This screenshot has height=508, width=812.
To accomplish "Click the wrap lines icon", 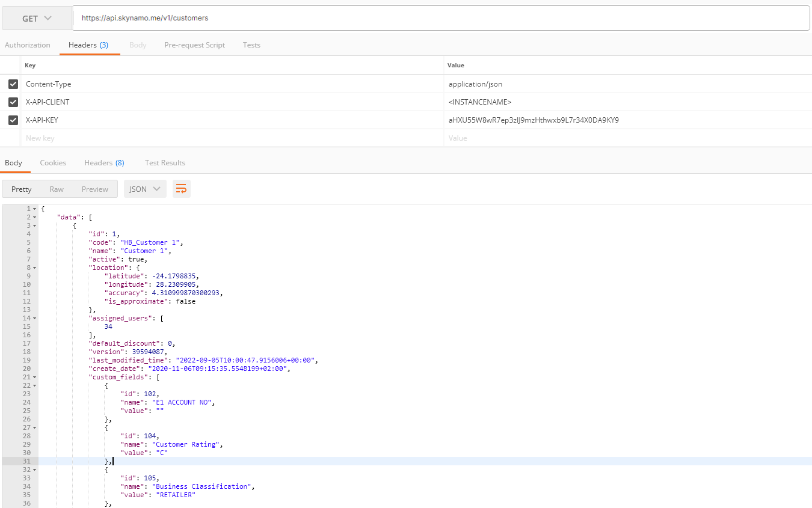I will [x=181, y=189].
